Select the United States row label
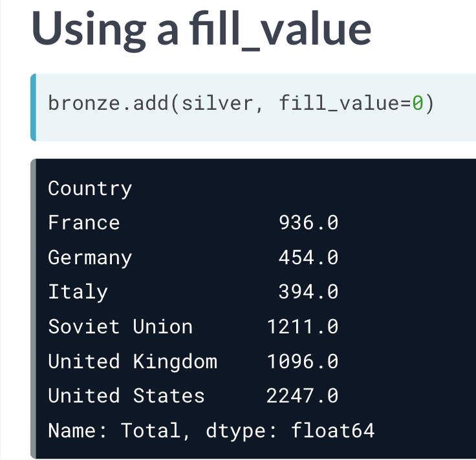476x460 pixels. tap(126, 395)
